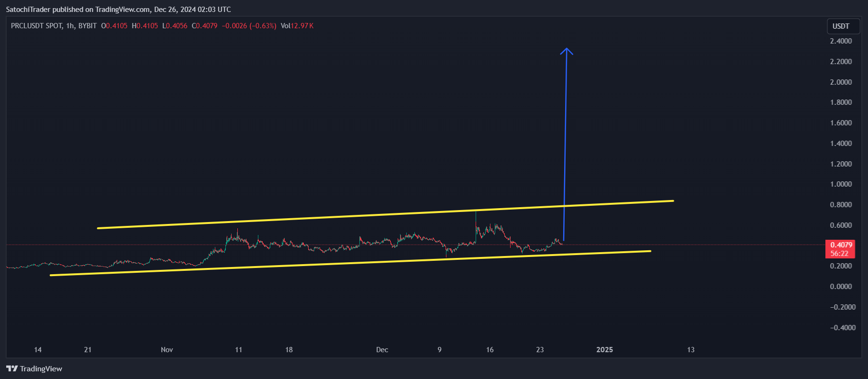Screen dimensions: 868x379
Task: Click the change value −0.0026 (−0.63%)
Action: click(x=249, y=26)
